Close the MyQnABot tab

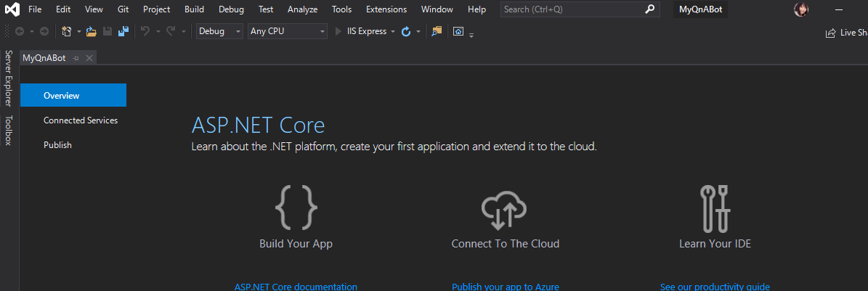[89, 58]
